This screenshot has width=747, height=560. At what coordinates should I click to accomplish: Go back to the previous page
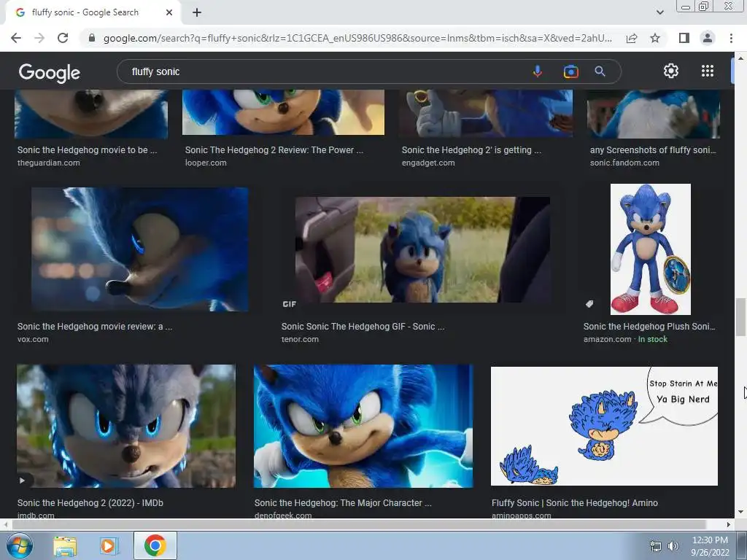coord(16,38)
